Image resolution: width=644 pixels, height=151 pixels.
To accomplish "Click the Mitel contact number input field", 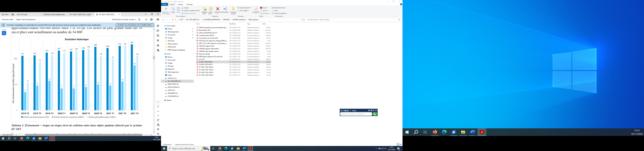I will click(356, 114).
